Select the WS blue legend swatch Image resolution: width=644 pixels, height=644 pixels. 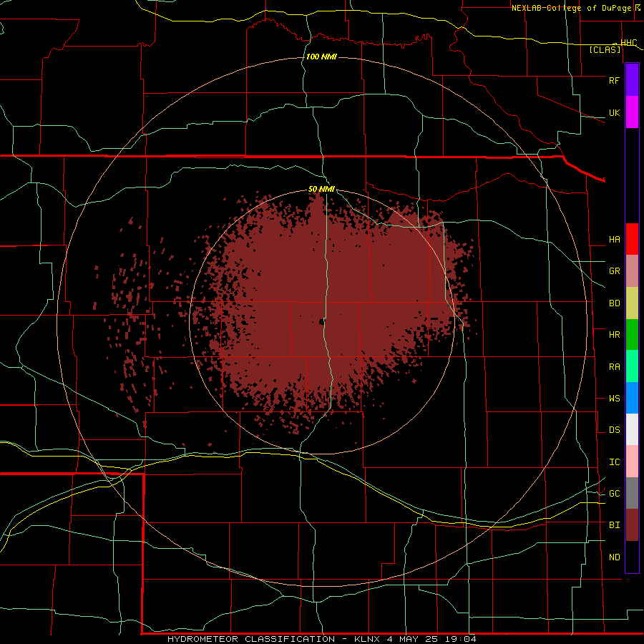coord(632,398)
